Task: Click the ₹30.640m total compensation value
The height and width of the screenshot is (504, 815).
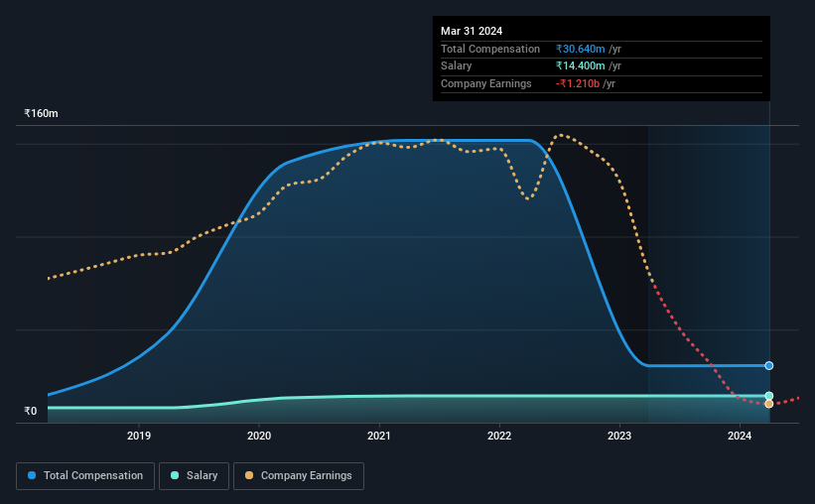Action: pyautogui.click(x=580, y=49)
